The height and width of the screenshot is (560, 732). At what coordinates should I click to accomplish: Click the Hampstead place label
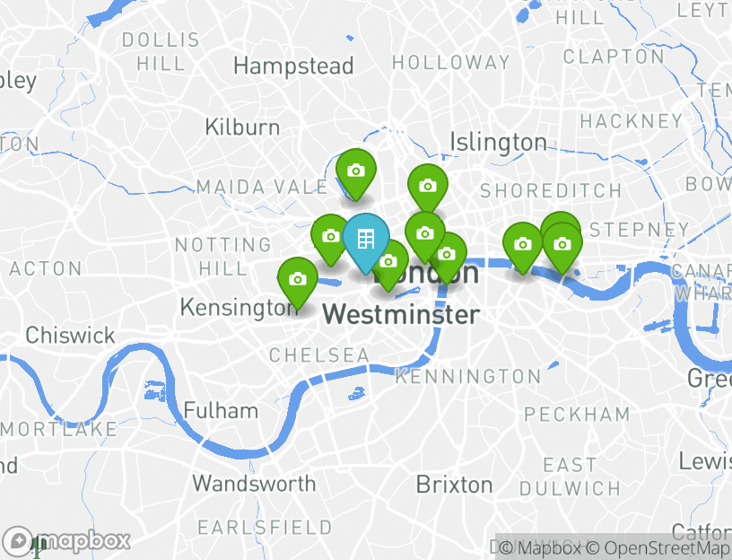(x=293, y=66)
